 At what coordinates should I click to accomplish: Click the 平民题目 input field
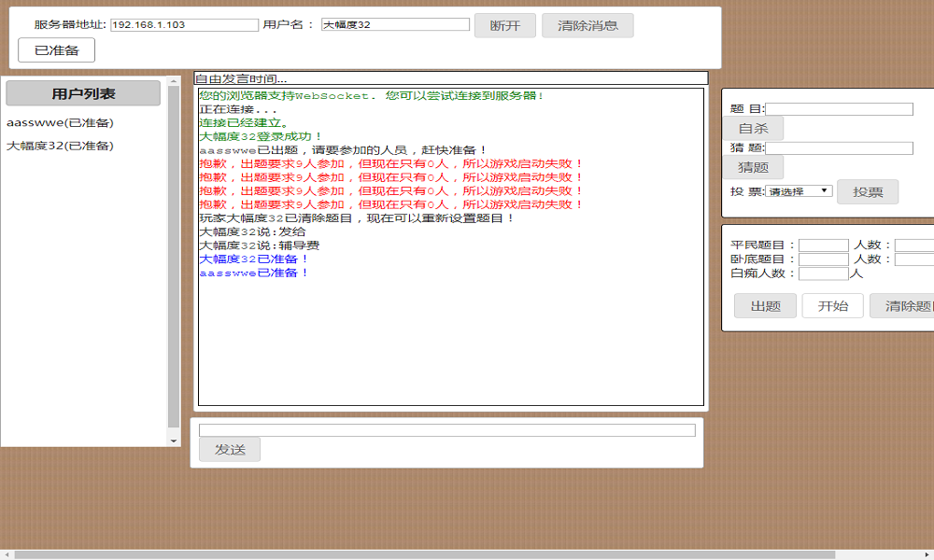coord(823,245)
